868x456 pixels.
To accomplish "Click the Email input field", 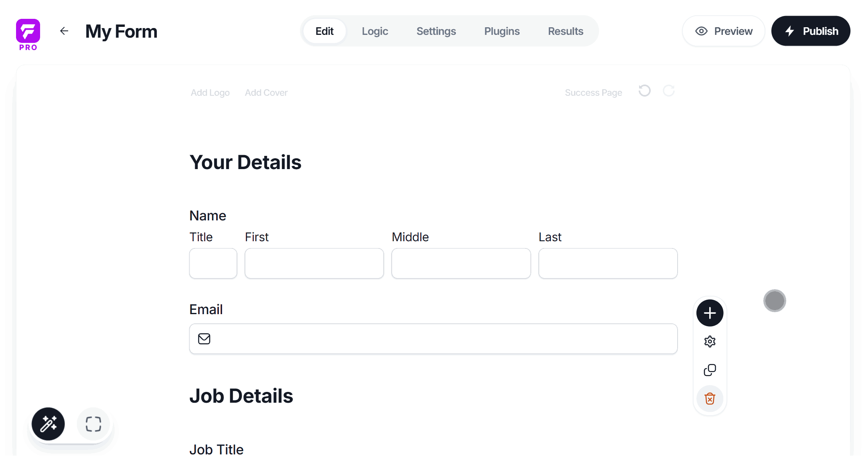I will tap(433, 339).
